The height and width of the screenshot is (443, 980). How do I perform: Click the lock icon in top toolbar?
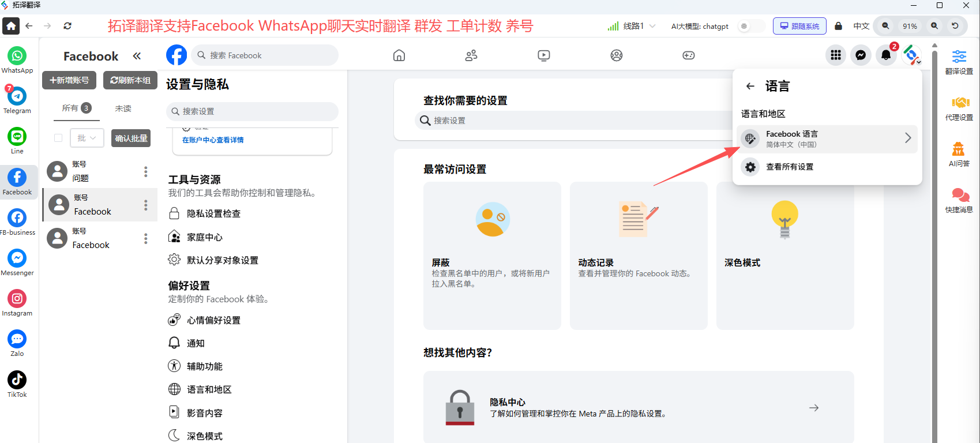(839, 26)
